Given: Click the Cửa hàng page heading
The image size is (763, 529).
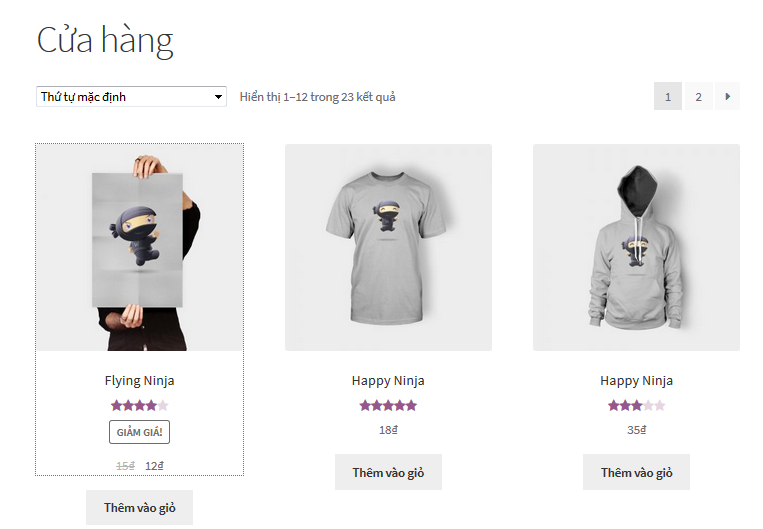Looking at the screenshot, I should 105,41.
